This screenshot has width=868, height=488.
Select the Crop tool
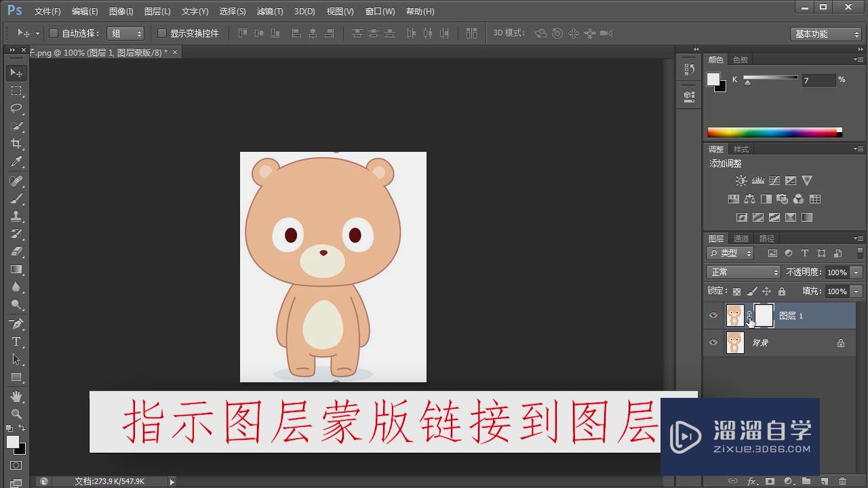16,144
